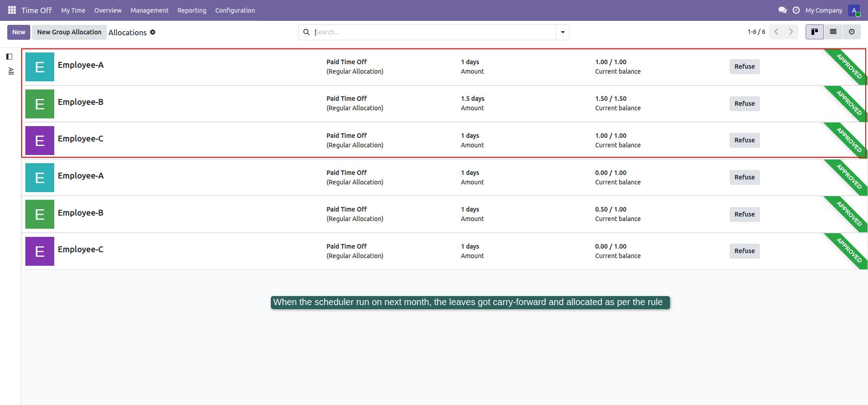Open the My Time menu
Image resolution: width=868 pixels, height=405 pixels.
(73, 10)
